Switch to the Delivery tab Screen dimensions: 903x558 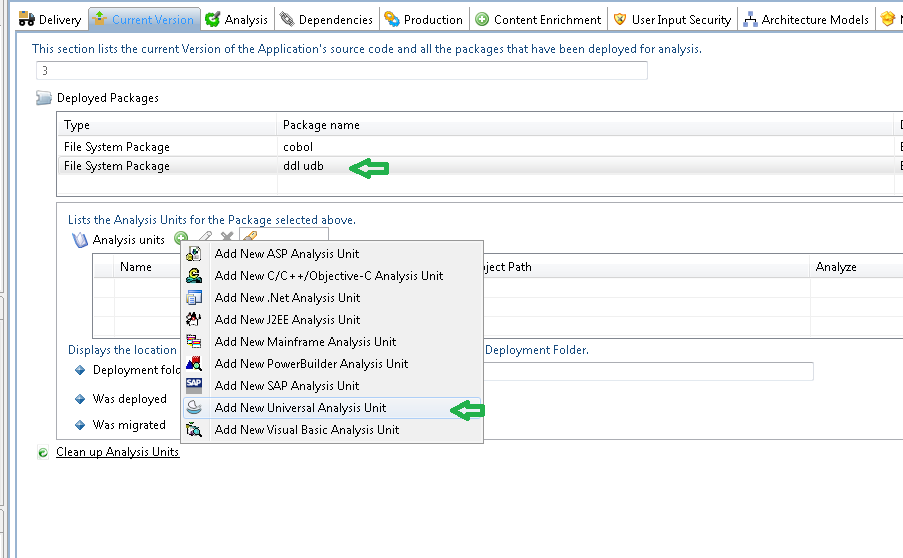[x=50, y=19]
